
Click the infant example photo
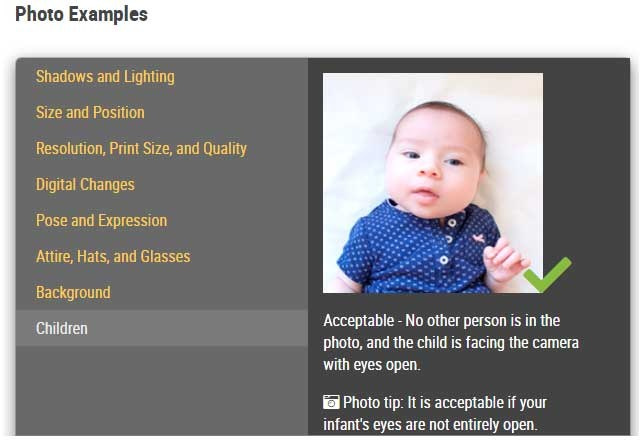[432, 182]
